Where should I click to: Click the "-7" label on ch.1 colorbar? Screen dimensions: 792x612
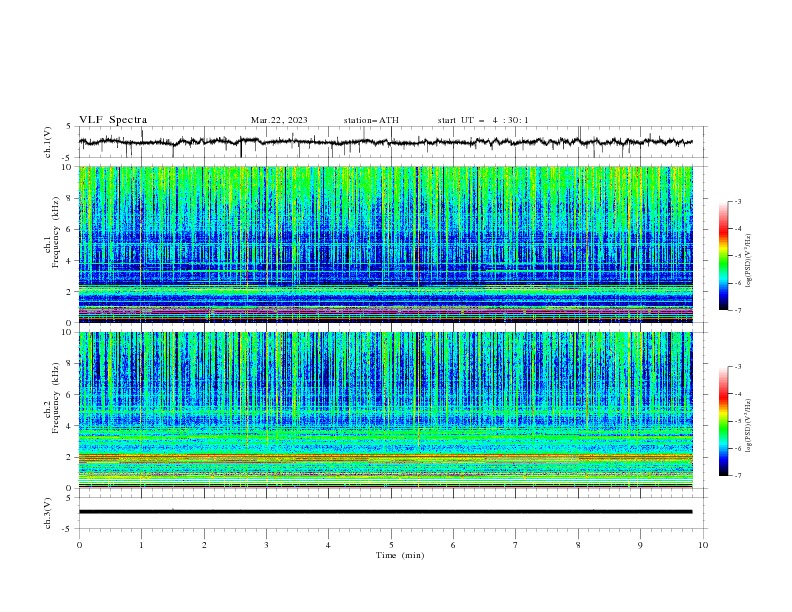[737, 311]
